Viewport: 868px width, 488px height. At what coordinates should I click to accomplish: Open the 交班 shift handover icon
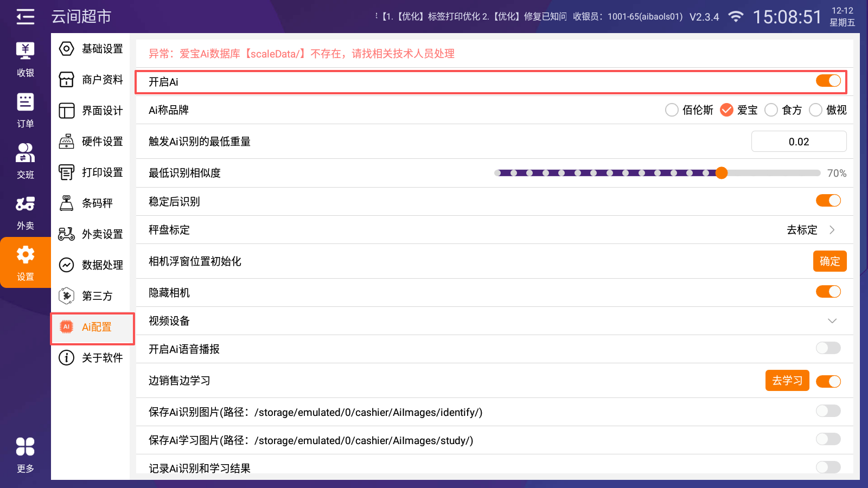(x=25, y=153)
